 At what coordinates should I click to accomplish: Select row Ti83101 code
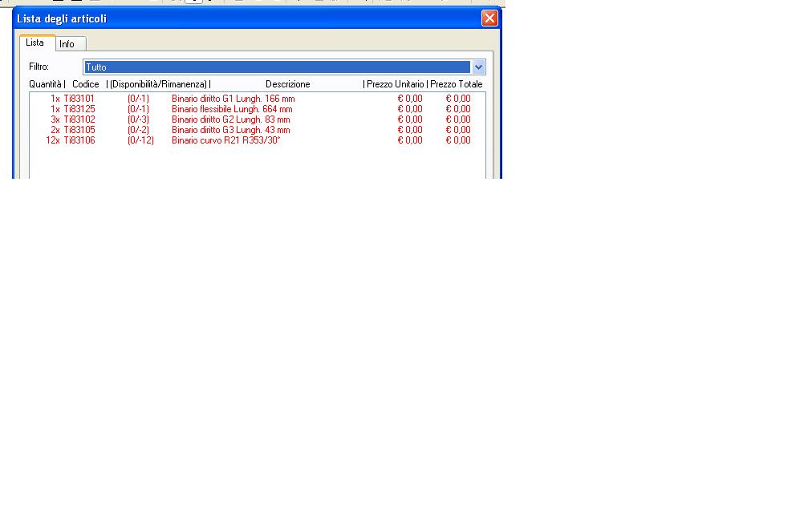click(x=79, y=99)
